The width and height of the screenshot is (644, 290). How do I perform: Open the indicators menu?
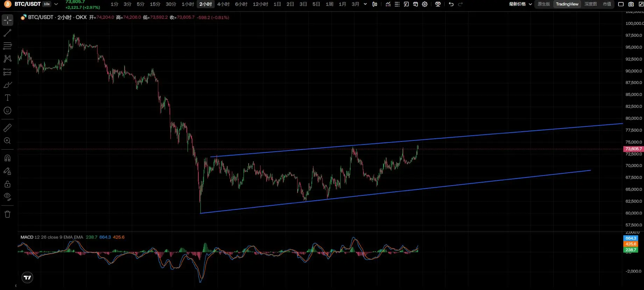point(388,4)
